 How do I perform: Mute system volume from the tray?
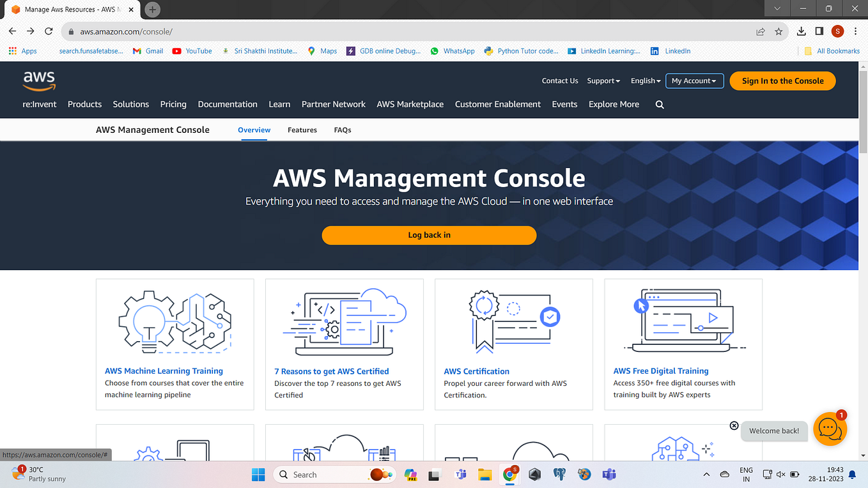(780, 475)
